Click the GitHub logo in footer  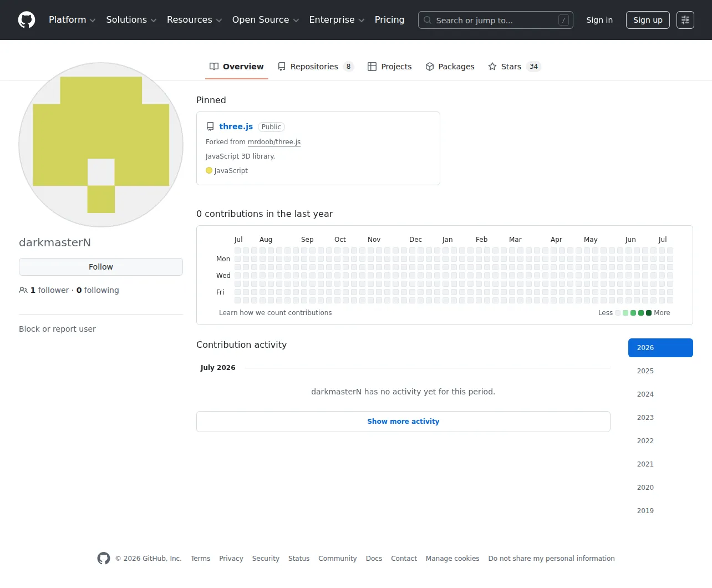pyautogui.click(x=104, y=558)
